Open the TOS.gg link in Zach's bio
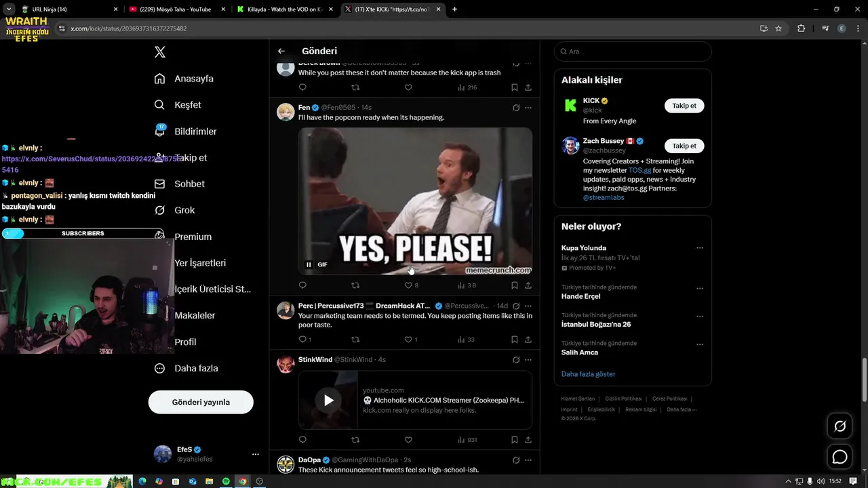The width and height of the screenshot is (868, 488). tap(639, 171)
